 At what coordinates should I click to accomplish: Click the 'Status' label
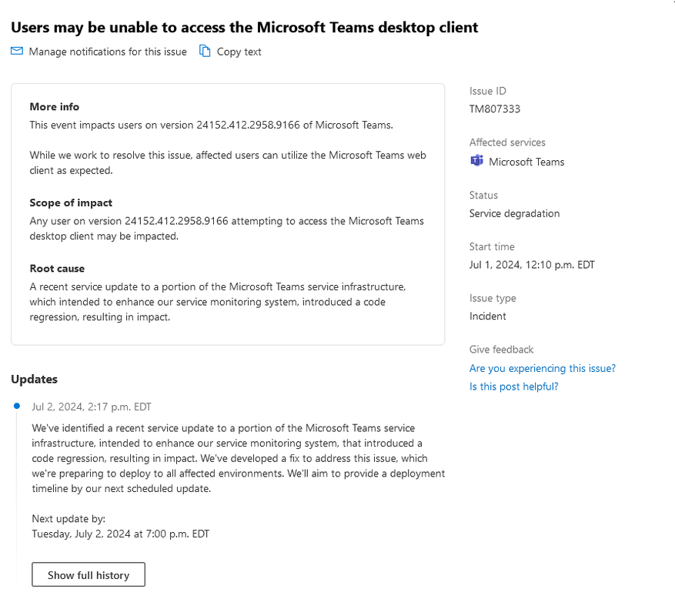point(483,195)
